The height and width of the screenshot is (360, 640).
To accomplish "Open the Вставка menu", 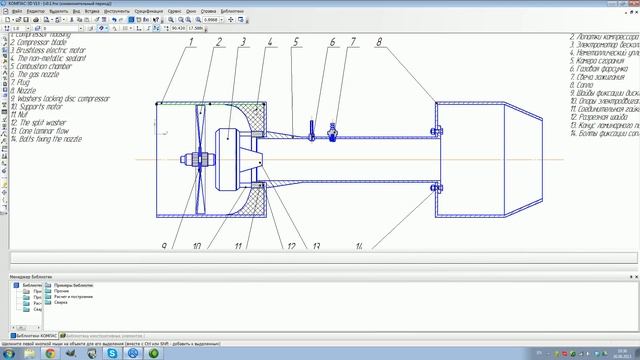I will coord(92,11).
